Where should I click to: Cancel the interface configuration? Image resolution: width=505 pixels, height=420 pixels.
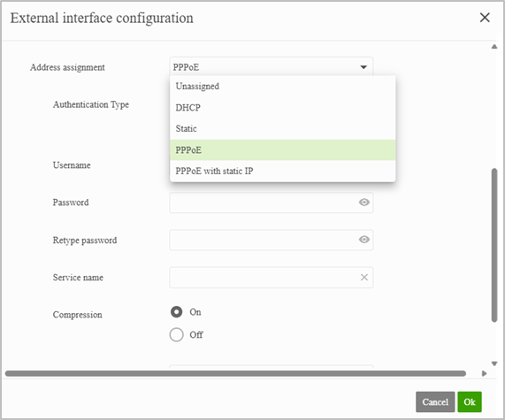click(435, 402)
